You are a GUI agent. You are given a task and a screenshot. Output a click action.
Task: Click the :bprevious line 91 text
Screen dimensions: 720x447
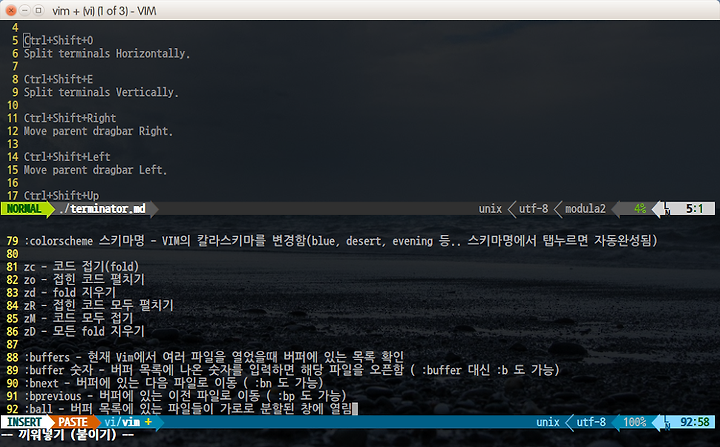coord(185,396)
